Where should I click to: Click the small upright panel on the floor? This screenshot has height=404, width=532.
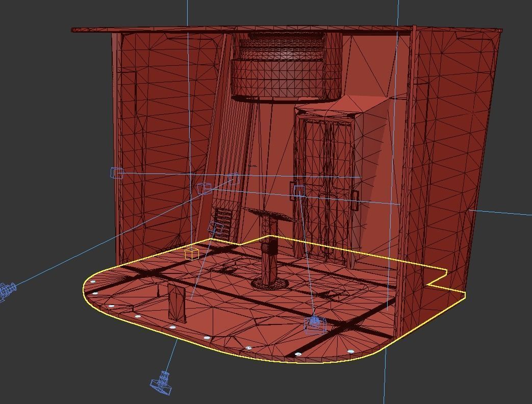(x=177, y=303)
